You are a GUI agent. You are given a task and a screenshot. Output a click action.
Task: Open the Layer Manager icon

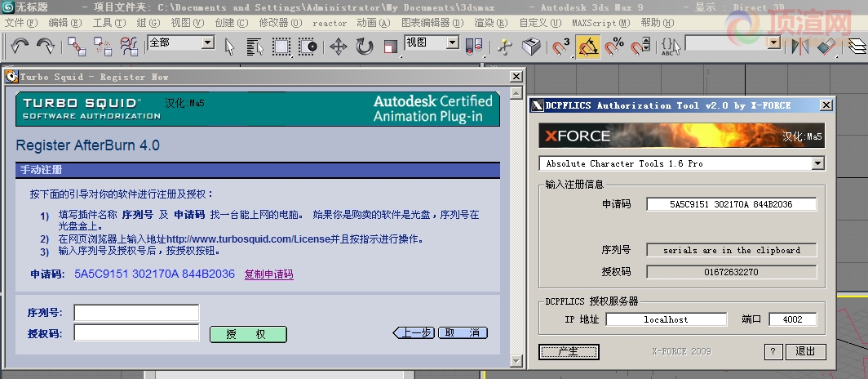coord(857,46)
